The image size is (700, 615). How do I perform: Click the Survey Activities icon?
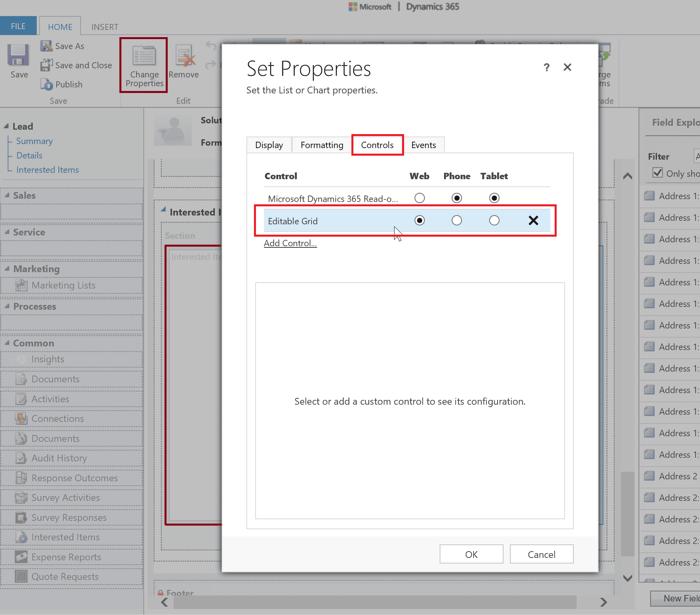pos(21,498)
